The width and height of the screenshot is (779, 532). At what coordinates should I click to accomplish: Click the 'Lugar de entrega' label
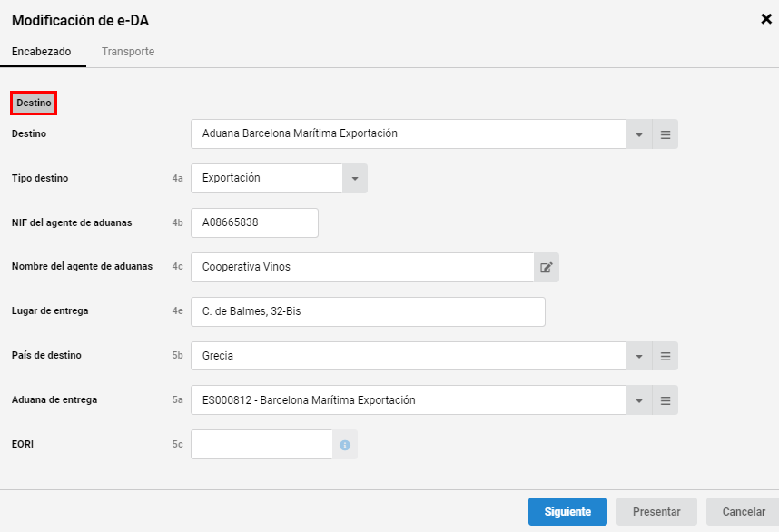click(50, 311)
